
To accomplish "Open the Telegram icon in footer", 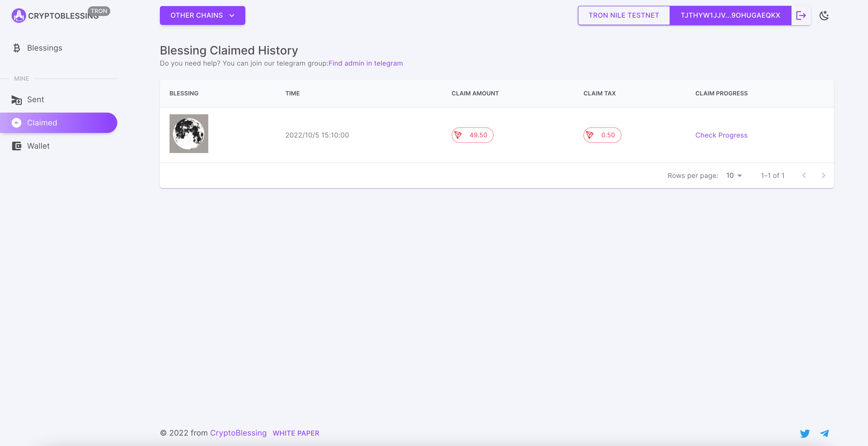I will point(824,433).
